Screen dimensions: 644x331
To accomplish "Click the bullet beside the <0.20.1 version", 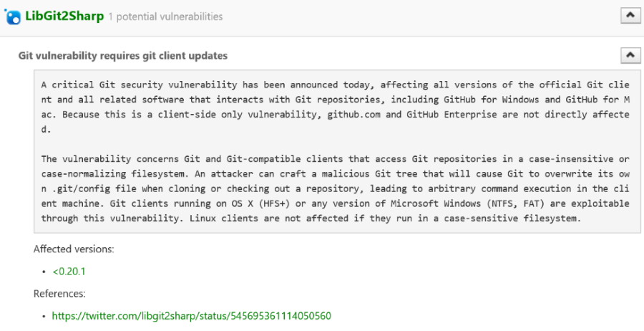I will coord(44,272).
